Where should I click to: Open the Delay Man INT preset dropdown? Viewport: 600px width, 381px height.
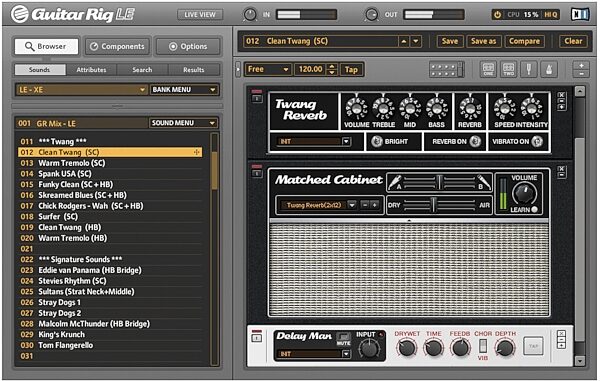pos(313,354)
